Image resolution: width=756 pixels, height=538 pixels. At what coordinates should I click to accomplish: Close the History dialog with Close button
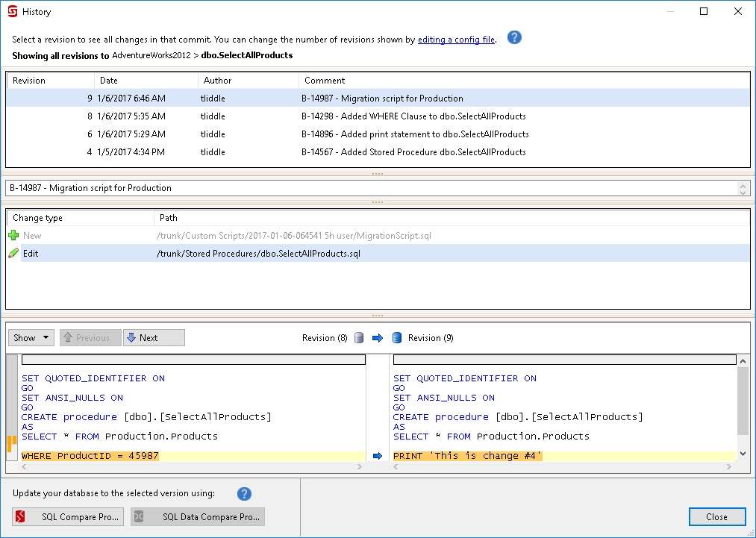tap(716, 517)
